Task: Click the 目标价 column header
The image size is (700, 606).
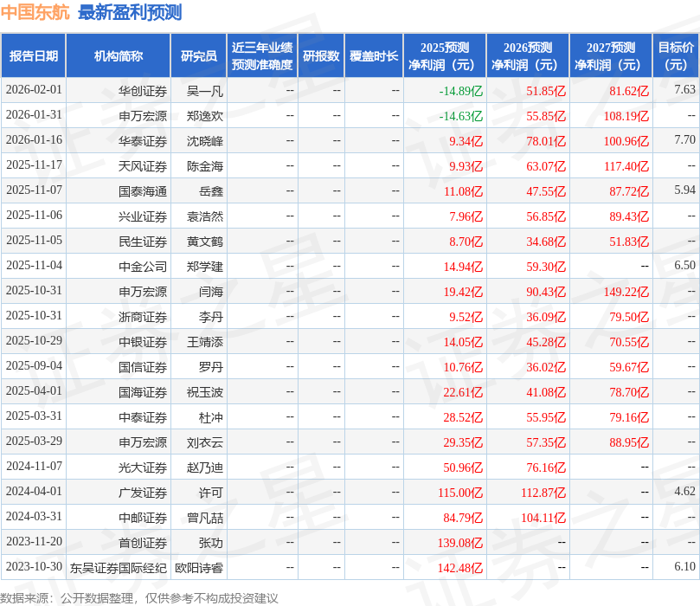Action: (676, 55)
